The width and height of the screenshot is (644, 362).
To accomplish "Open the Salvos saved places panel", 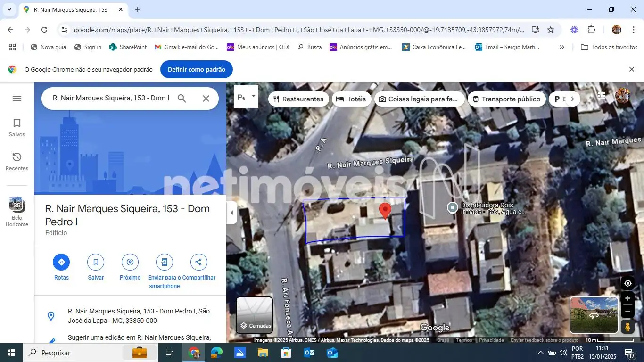I will pyautogui.click(x=17, y=128).
